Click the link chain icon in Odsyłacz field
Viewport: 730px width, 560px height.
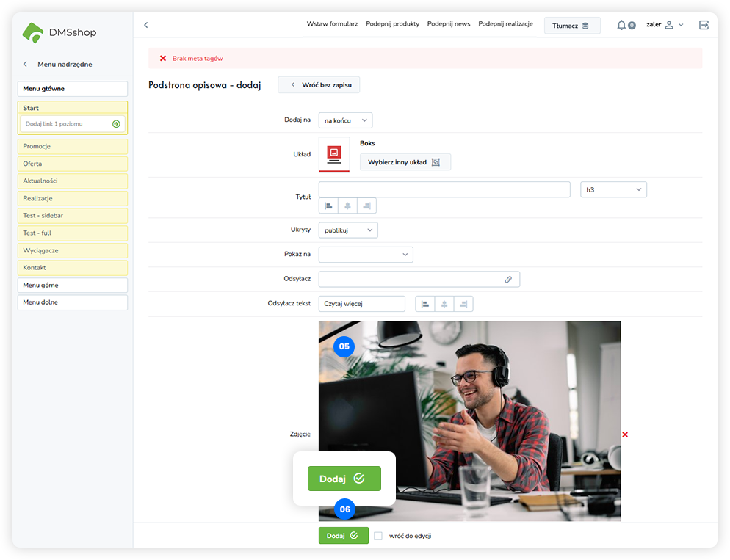pos(508,280)
